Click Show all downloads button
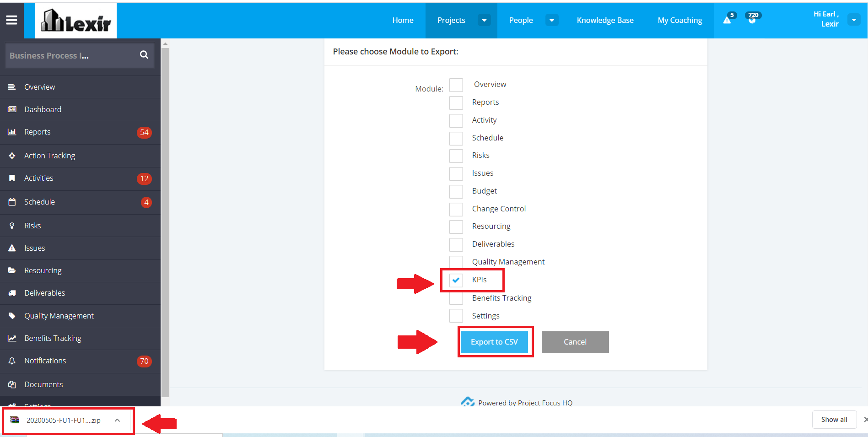The height and width of the screenshot is (437, 868). click(x=834, y=420)
